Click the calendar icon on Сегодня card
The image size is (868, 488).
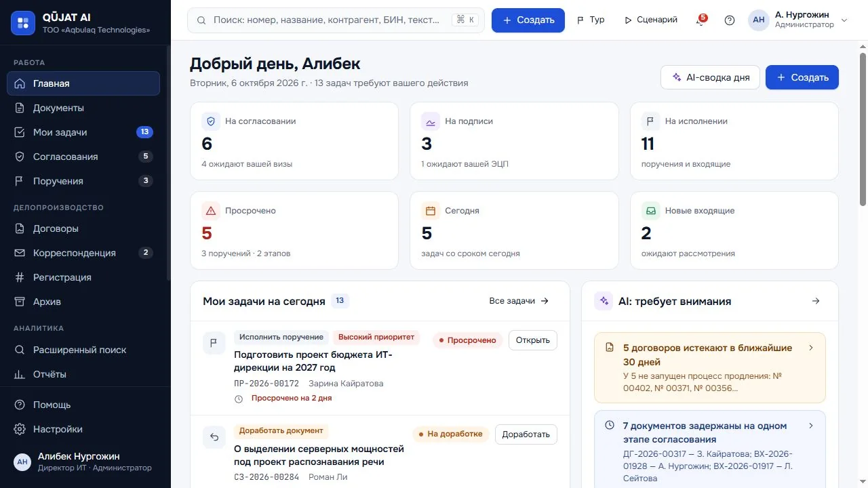pos(431,211)
